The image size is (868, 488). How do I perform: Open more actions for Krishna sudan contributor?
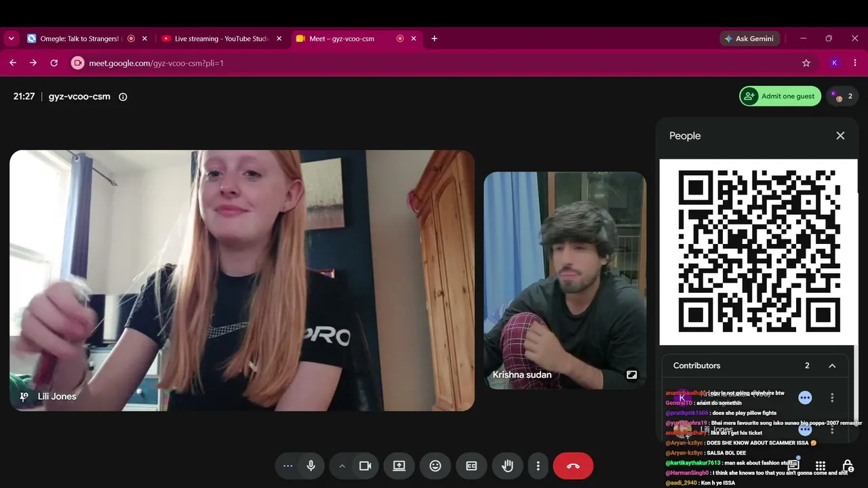(832, 397)
